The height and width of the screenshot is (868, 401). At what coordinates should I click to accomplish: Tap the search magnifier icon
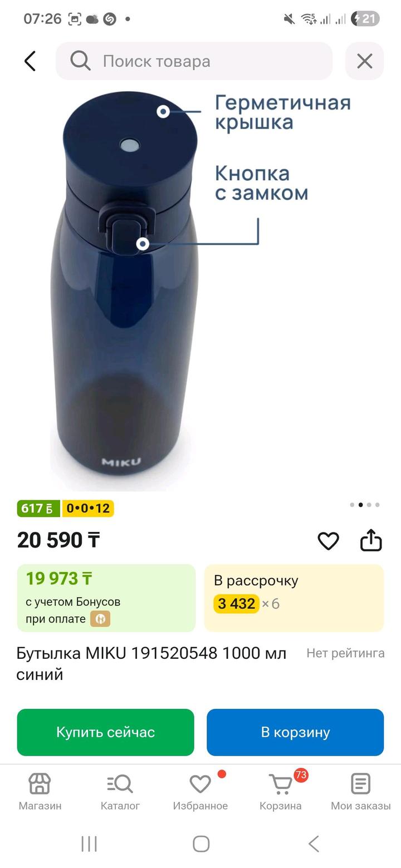80,61
